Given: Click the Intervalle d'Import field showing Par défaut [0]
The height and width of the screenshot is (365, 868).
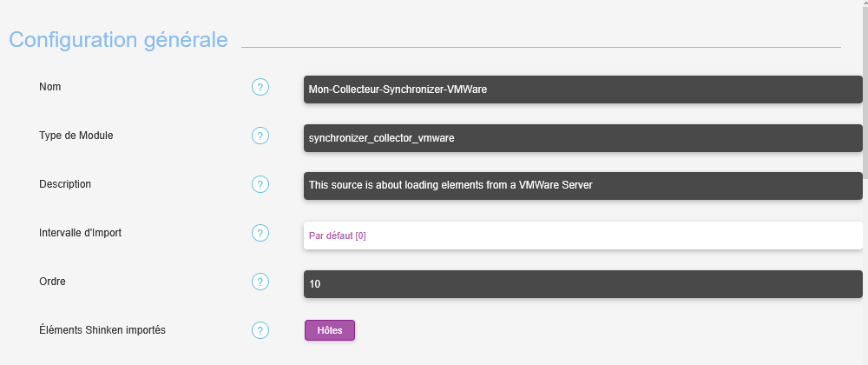Looking at the screenshot, I should coord(582,235).
